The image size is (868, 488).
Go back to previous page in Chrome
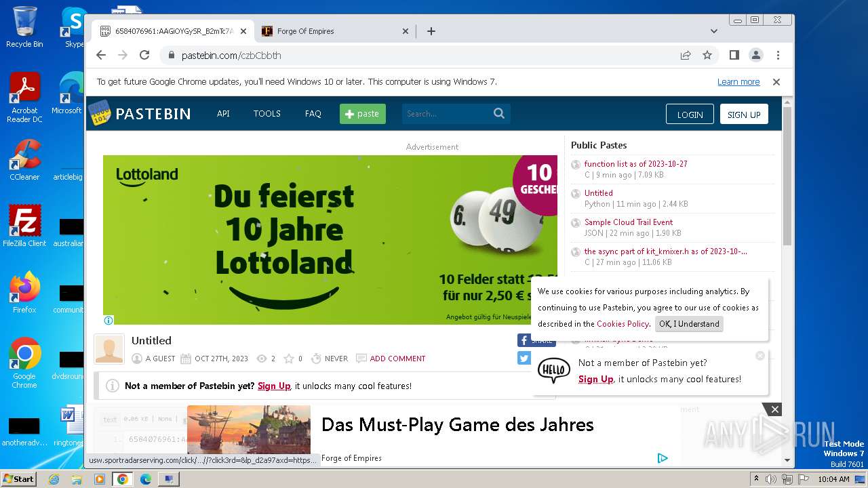(101, 55)
